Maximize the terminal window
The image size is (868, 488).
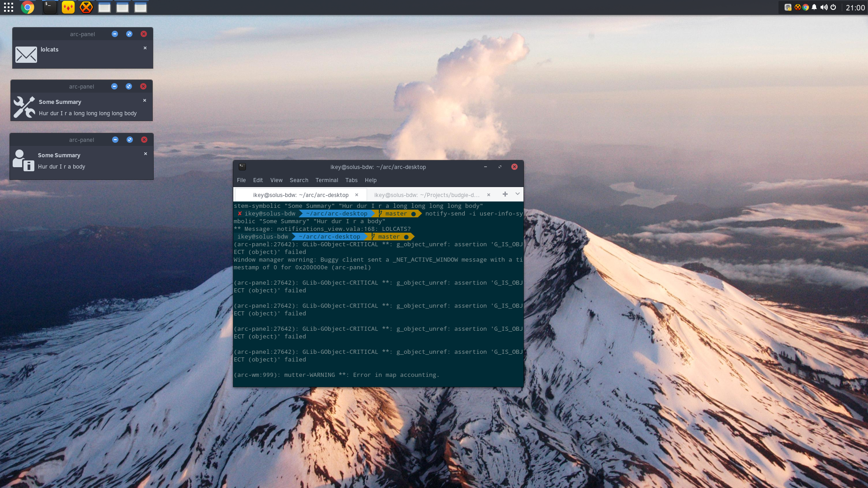500,167
